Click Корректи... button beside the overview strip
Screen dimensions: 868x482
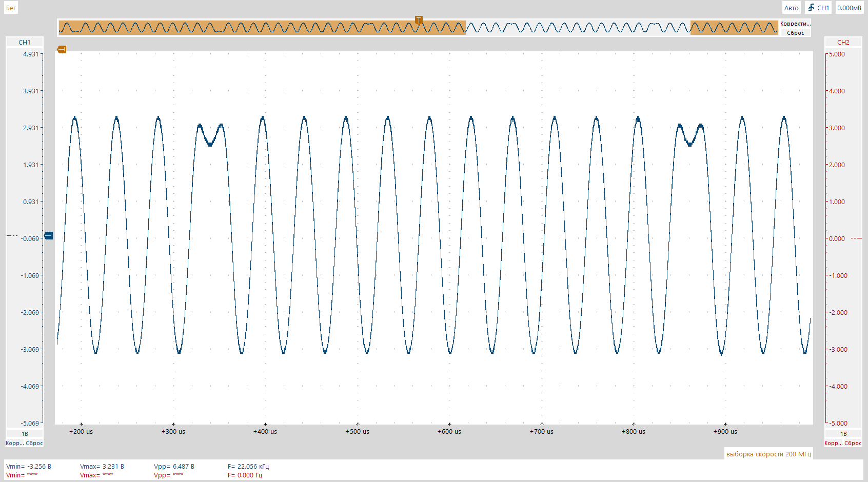click(795, 24)
